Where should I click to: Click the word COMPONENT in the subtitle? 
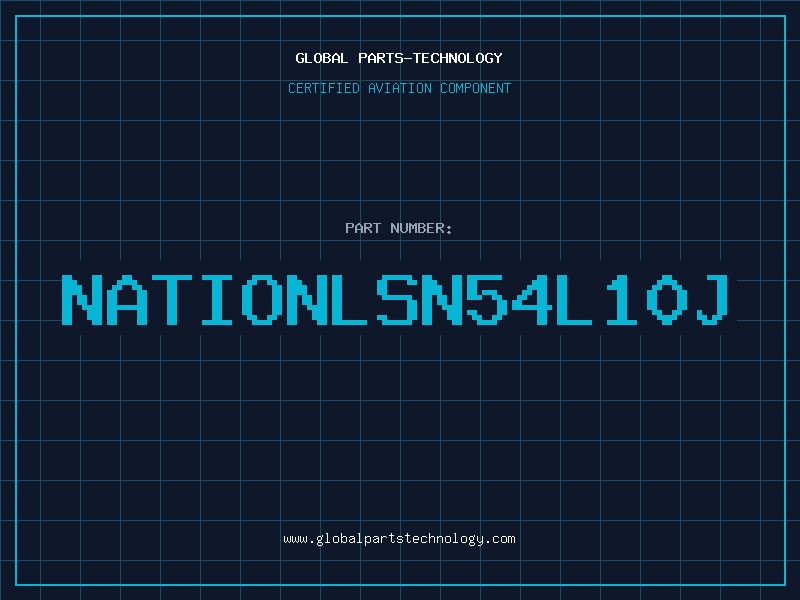click(x=475, y=88)
